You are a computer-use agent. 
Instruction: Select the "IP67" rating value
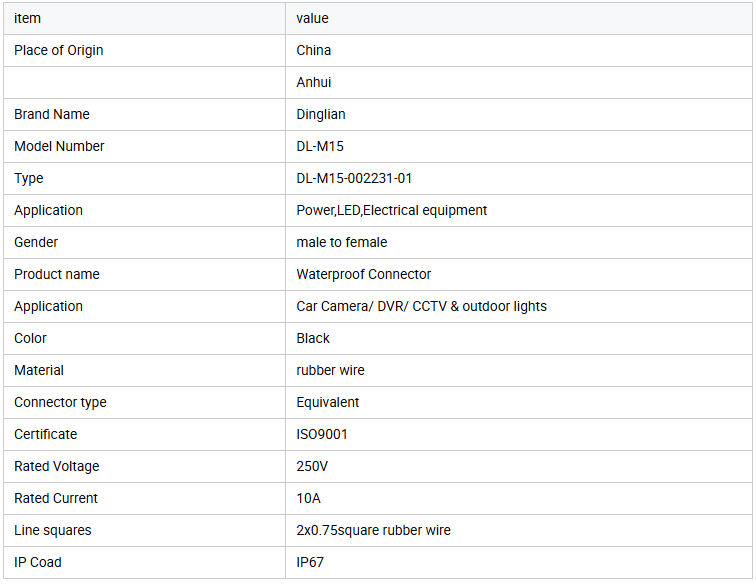click(310, 562)
